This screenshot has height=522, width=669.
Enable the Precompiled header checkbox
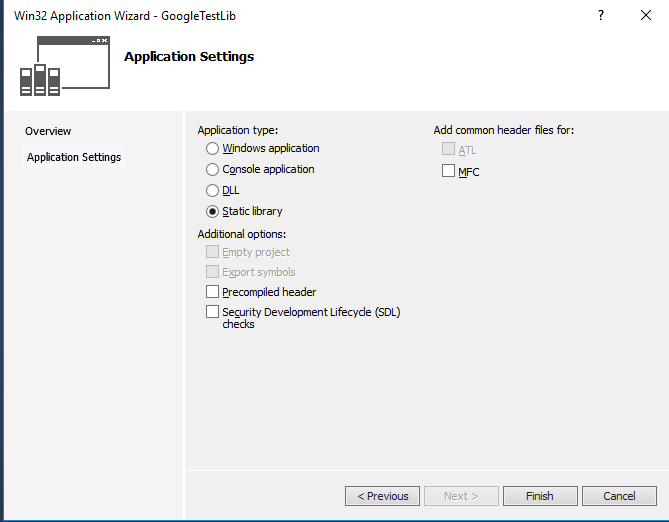[x=212, y=292]
